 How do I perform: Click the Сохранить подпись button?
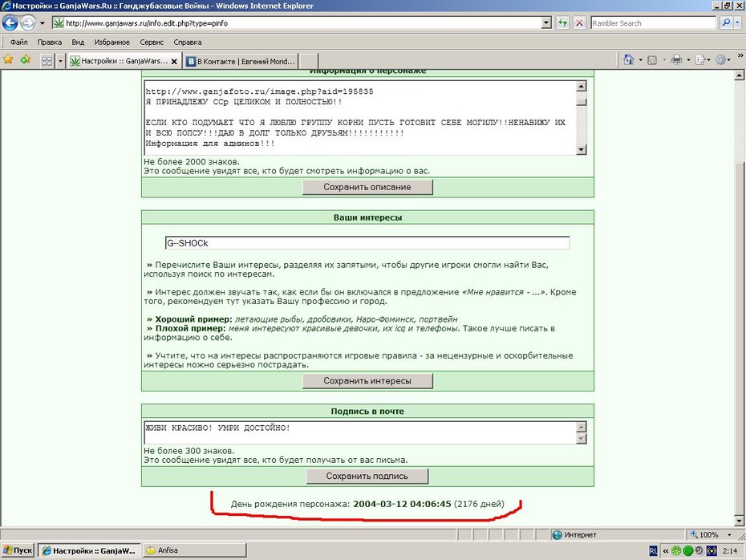367,476
